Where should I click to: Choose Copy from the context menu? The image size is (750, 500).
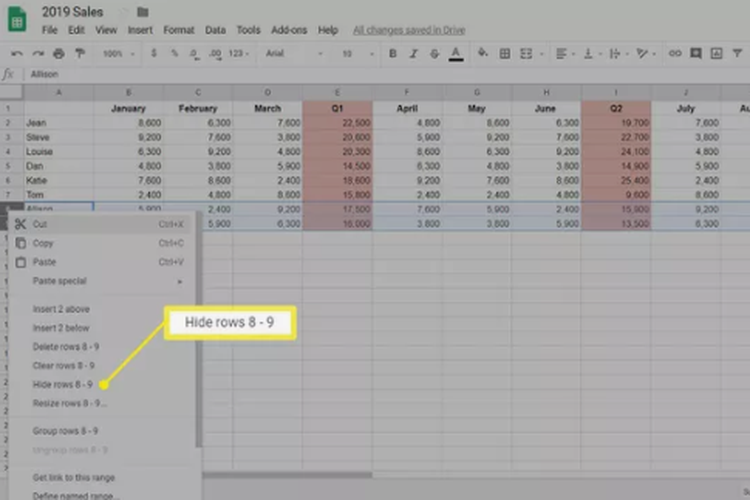(101, 243)
